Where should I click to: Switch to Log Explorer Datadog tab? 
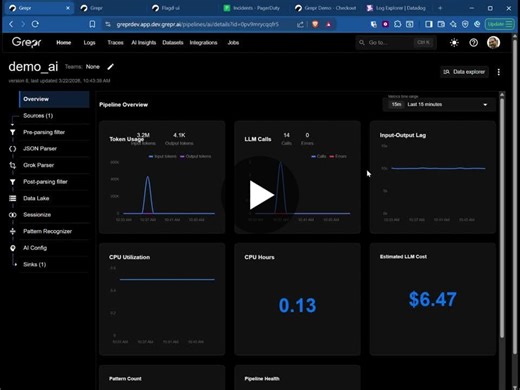tap(397, 8)
